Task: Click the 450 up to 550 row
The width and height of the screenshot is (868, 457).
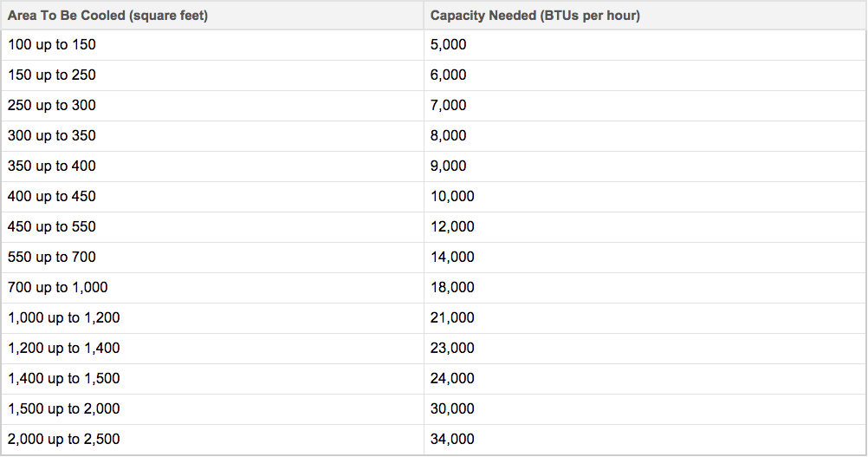Action: pyautogui.click(x=434, y=227)
